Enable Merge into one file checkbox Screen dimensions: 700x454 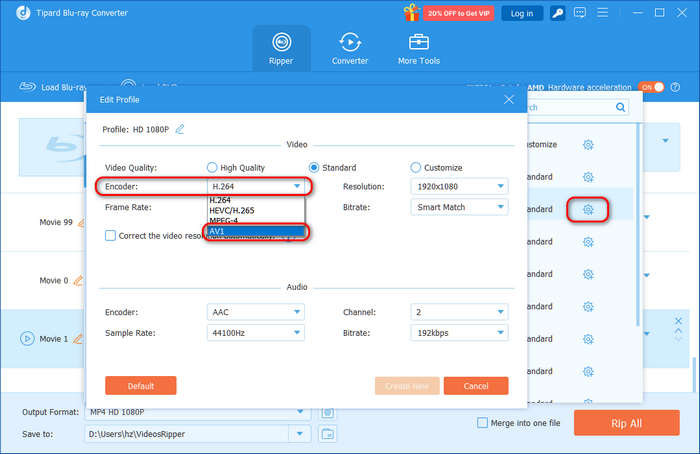(482, 422)
